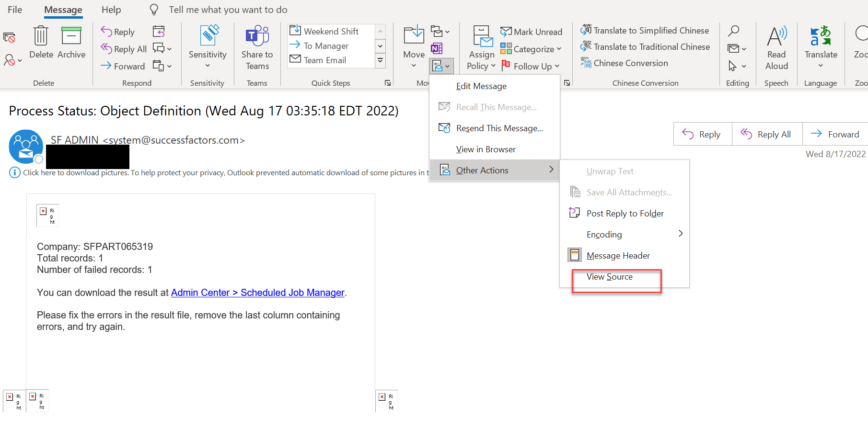Select View in Browser
Viewport: 868px width, 430px height.
pyautogui.click(x=495, y=149)
